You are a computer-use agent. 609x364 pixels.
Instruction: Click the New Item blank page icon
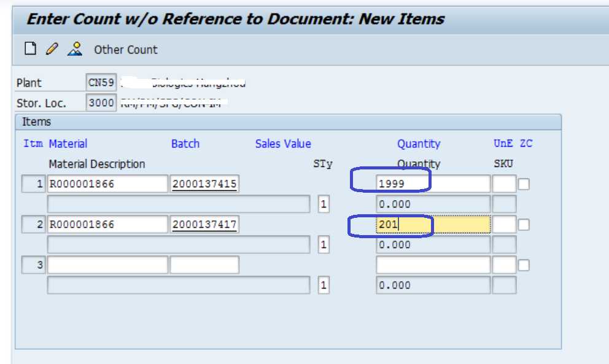[x=30, y=49]
